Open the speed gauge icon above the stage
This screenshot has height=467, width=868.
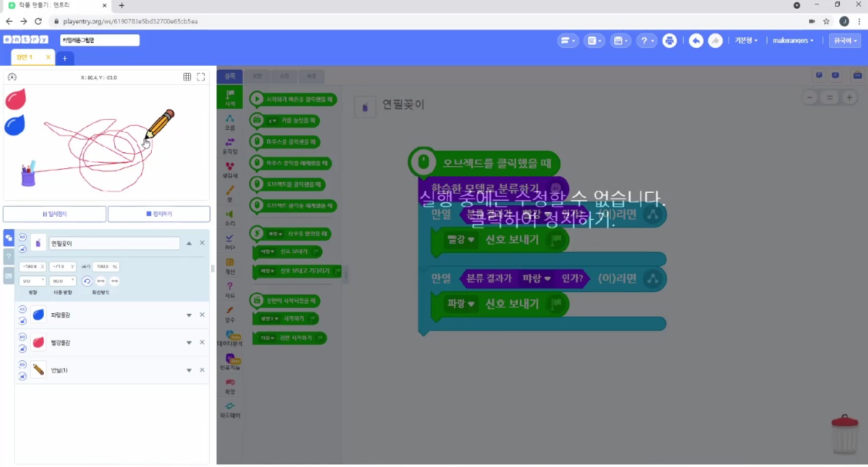coord(12,77)
